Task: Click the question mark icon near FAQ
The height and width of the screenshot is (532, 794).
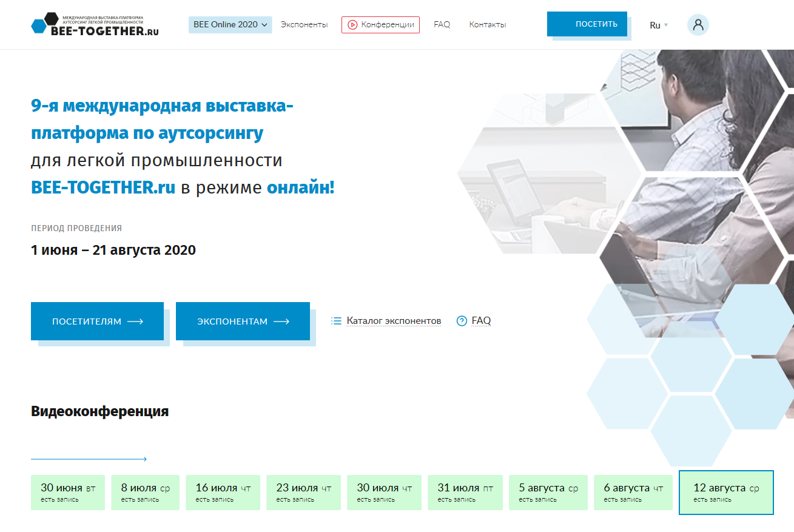Action: click(462, 321)
